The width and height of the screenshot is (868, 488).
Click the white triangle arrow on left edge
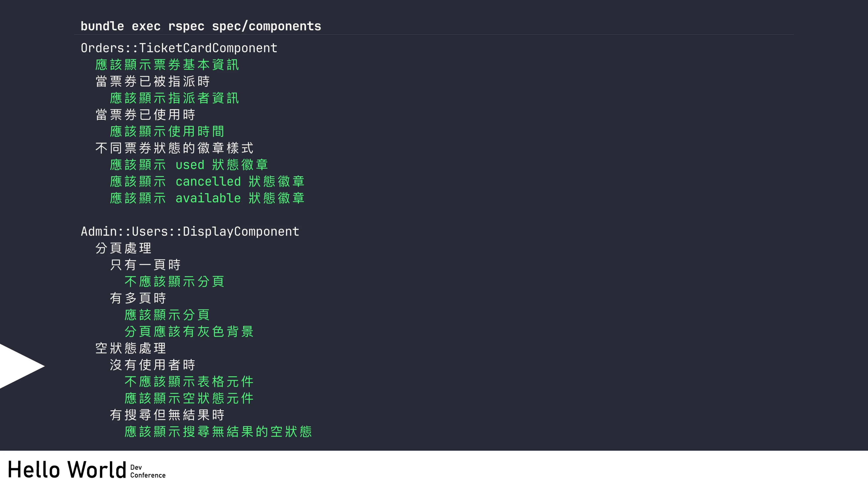pos(18,366)
